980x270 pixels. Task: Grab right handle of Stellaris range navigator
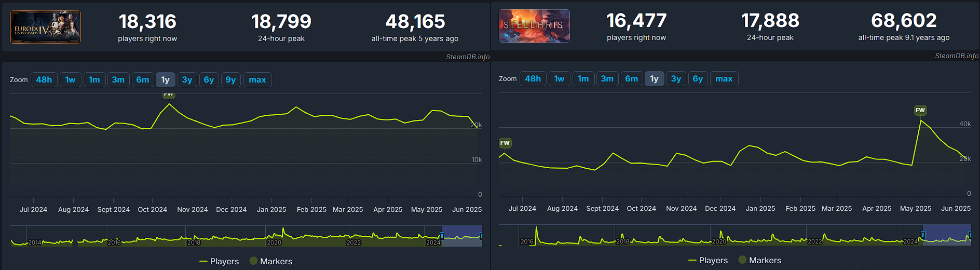point(970,235)
